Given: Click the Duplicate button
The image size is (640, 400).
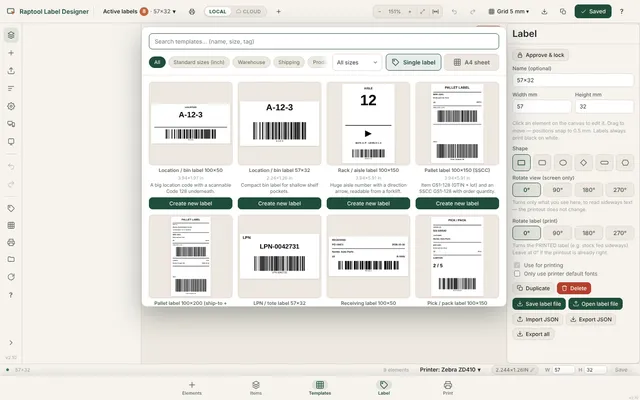Looking at the screenshot, I should (x=533, y=288).
